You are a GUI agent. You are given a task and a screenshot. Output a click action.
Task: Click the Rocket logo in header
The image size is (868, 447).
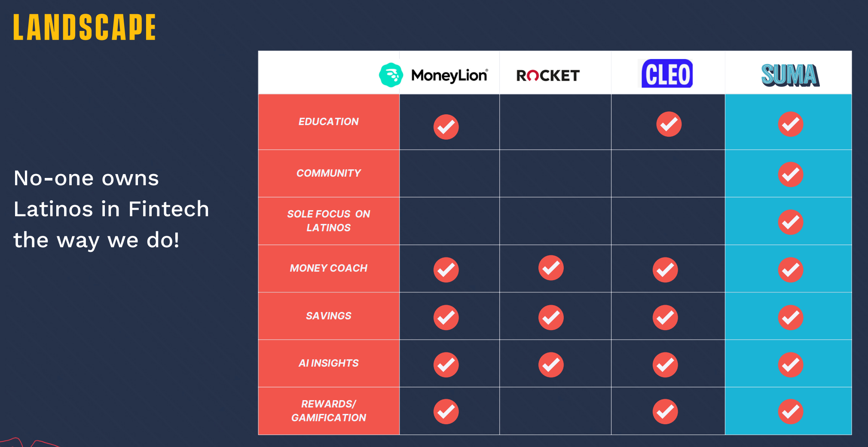[548, 76]
